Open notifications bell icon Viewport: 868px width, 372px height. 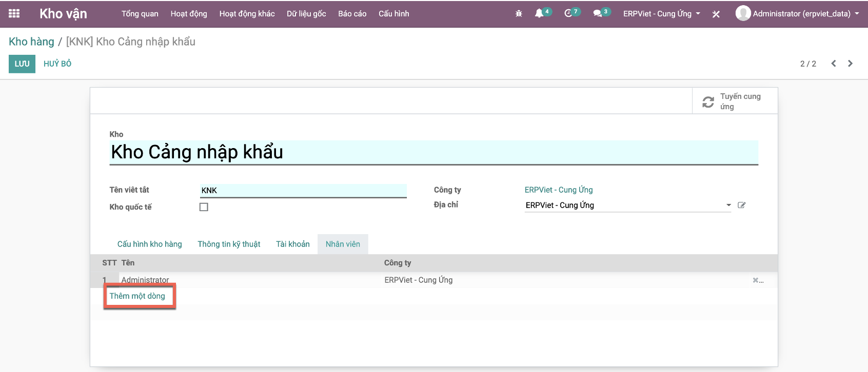pos(539,14)
